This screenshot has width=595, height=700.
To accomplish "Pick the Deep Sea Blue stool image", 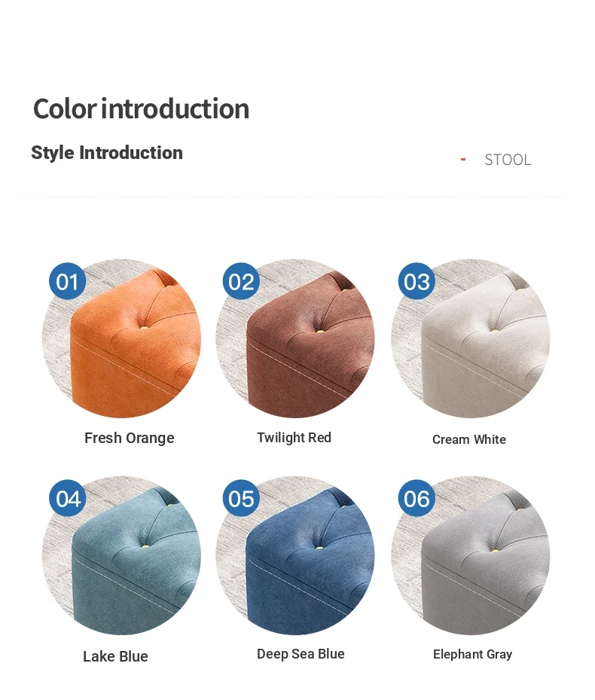I will [x=295, y=555].
